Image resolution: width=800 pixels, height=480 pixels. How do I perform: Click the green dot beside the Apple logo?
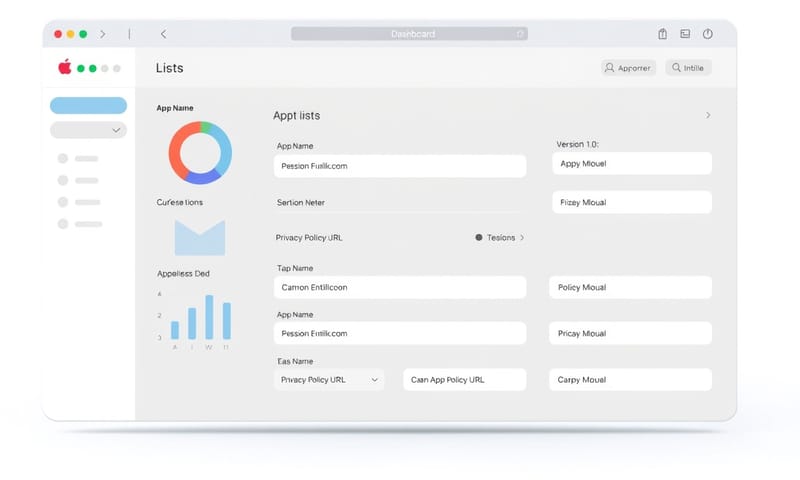pyautogui.click(x=81, y=68)
